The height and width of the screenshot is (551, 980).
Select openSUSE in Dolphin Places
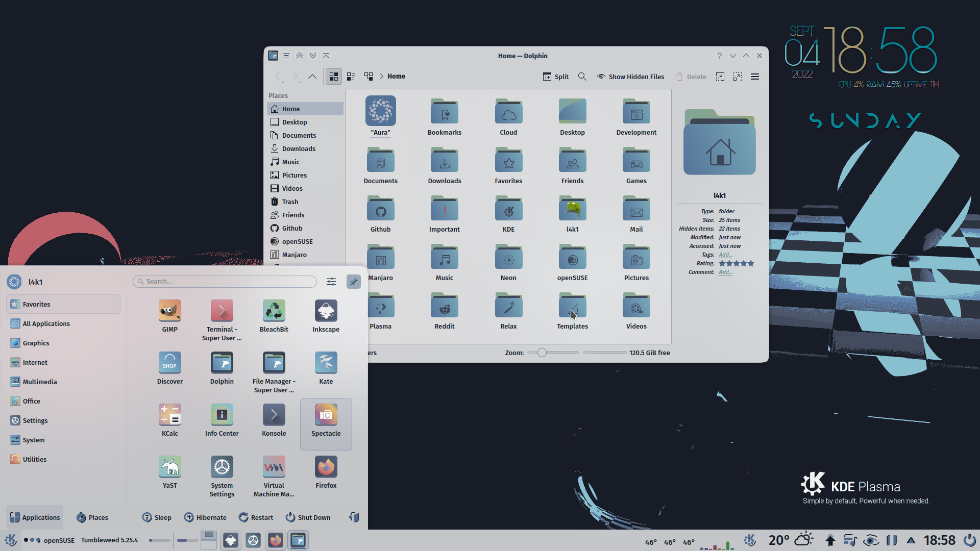coord(305,241)
